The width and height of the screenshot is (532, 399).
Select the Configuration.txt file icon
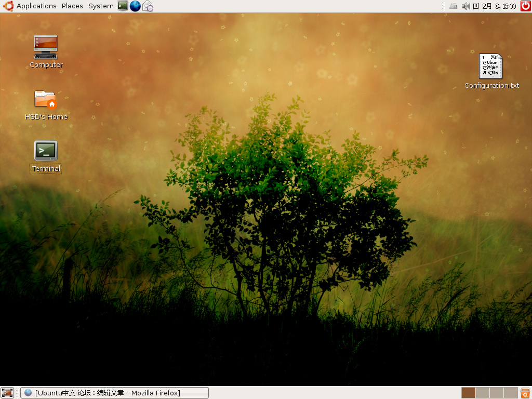pyautogui.click(x=490, y=66)
